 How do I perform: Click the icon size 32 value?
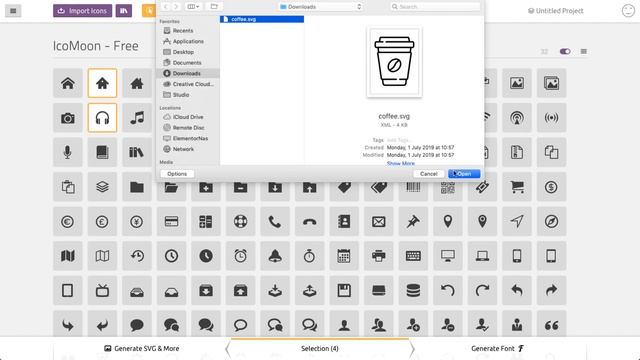tap(544, 51)
